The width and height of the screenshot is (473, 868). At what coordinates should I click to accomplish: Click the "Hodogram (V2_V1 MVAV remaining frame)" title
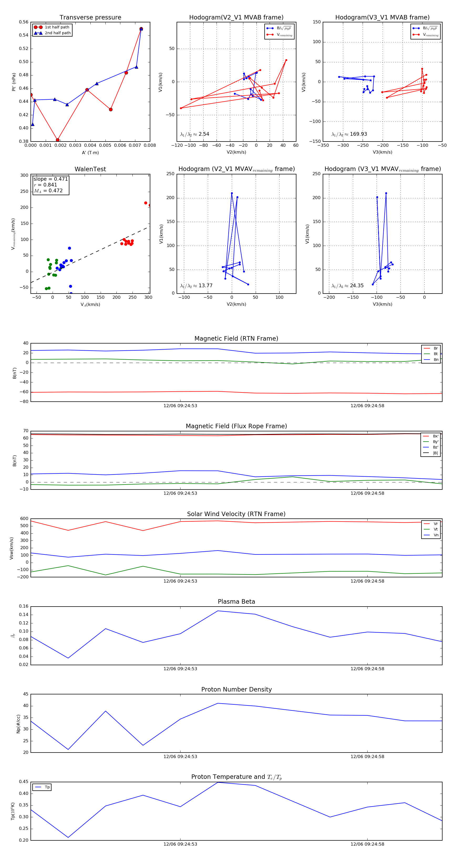pyautogui.click(x=236, y=169)
